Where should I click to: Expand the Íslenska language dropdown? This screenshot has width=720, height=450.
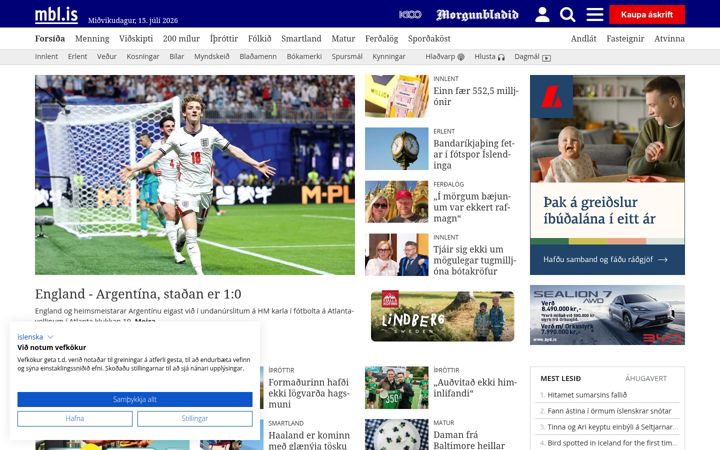[35, 337]
